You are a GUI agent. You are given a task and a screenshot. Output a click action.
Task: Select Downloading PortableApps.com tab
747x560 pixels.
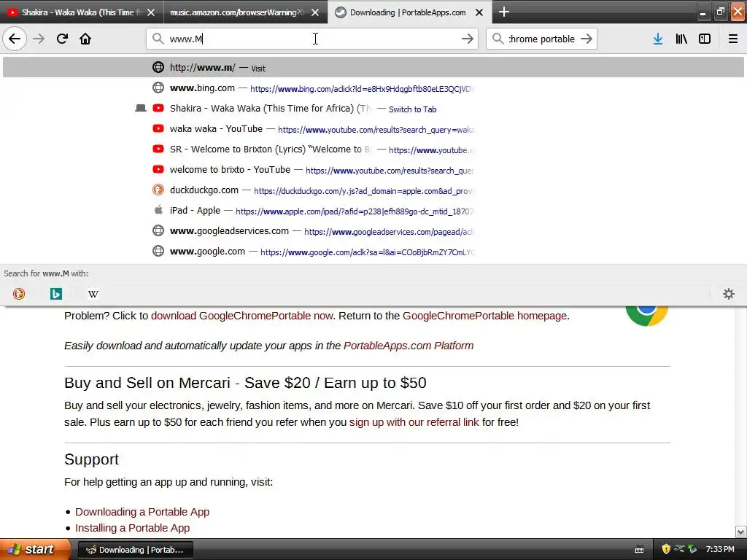coord(409,12)
